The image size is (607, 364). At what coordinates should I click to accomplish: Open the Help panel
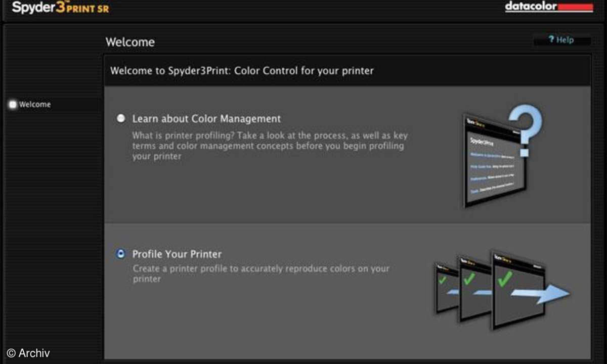coord(561,40)
